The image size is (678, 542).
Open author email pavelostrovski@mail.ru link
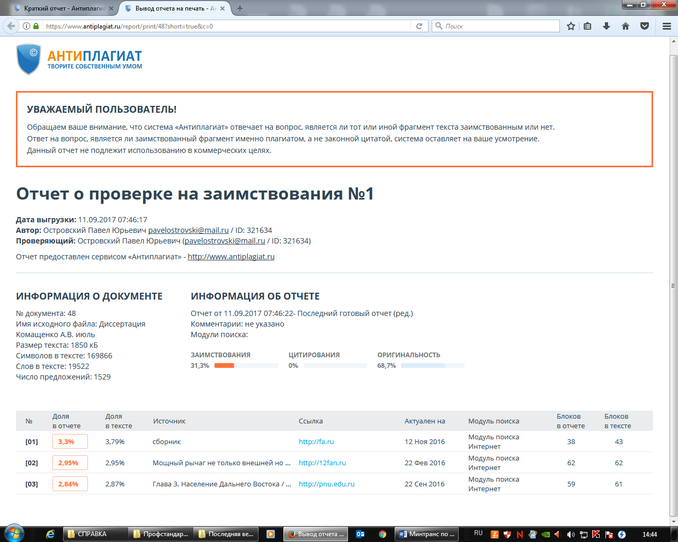point(189,230)
